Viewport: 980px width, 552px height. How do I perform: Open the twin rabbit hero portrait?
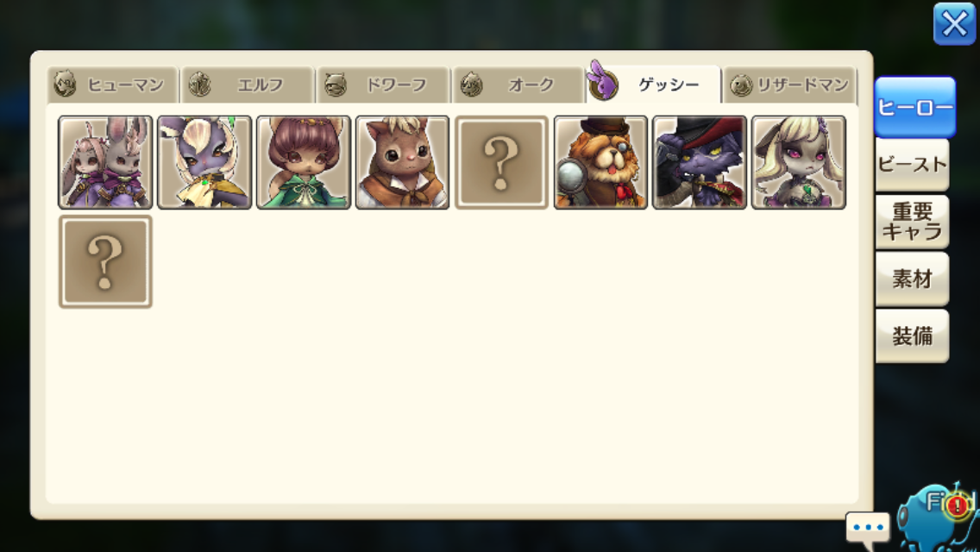coord(105,162)
